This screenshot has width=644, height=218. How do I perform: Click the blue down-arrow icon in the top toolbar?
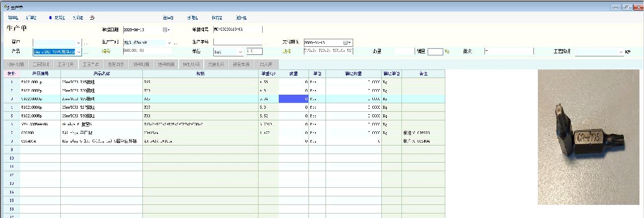pos(50,18)
